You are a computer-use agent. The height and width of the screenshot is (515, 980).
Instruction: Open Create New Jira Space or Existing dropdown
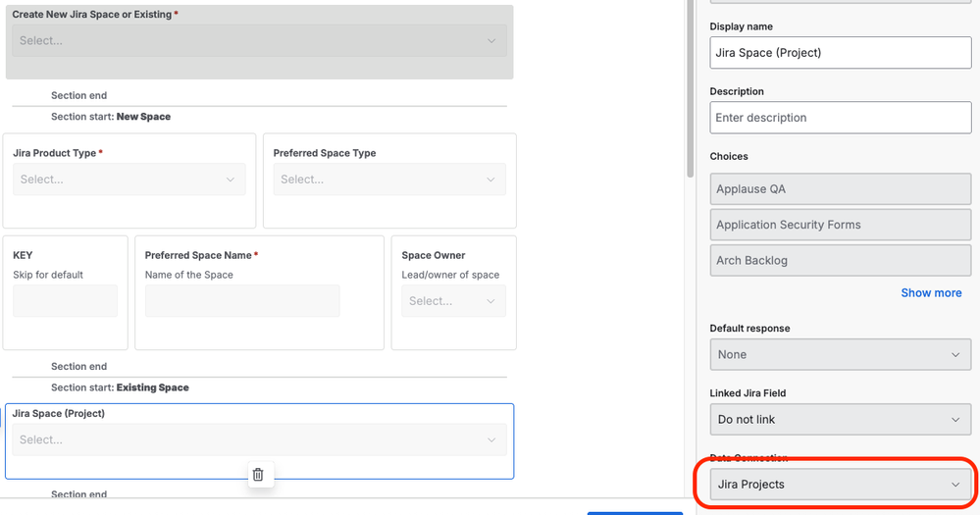point(259,40)
